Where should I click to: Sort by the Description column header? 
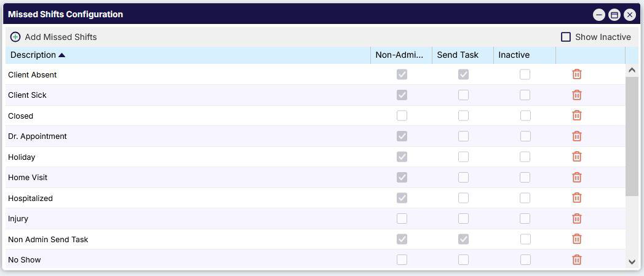coord(188,55)
